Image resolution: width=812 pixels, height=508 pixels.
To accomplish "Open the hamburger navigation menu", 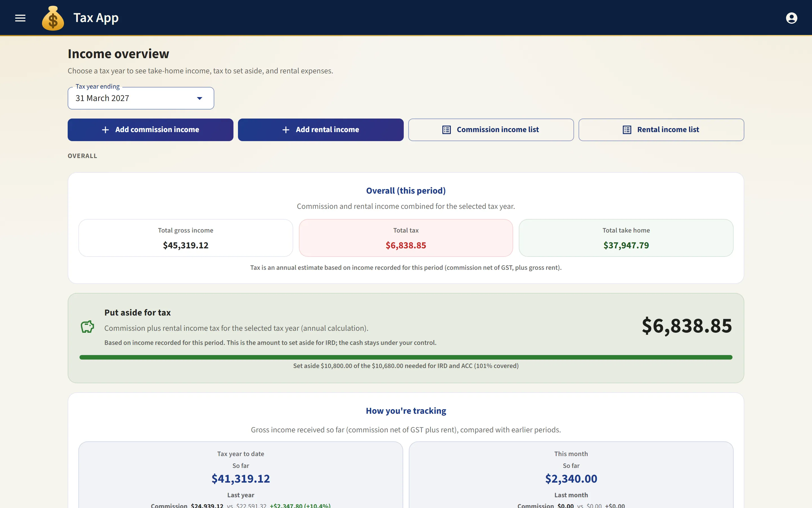I will 20,18.
